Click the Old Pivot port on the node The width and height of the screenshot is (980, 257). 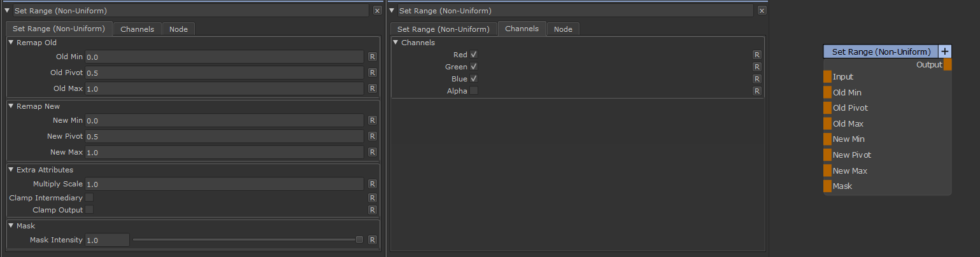[x=827, y=108]
